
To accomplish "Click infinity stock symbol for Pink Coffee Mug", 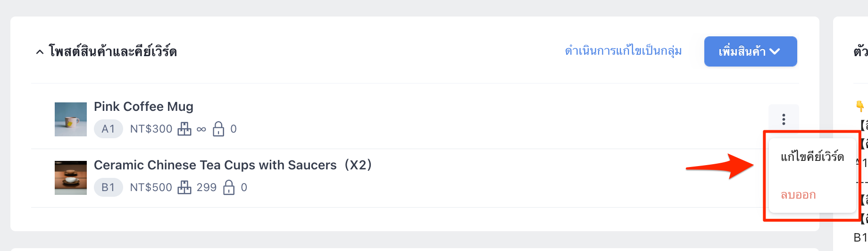I will click(201, 129).
